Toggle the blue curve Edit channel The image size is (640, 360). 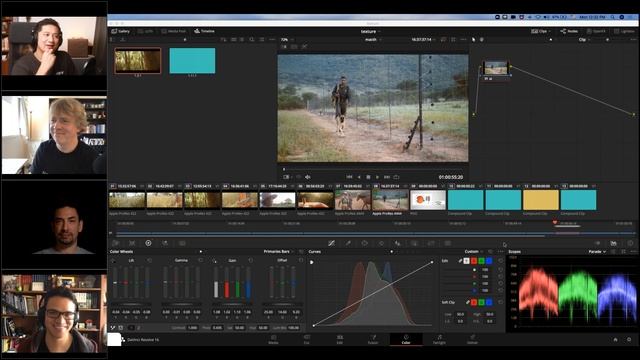pos(489,260)
